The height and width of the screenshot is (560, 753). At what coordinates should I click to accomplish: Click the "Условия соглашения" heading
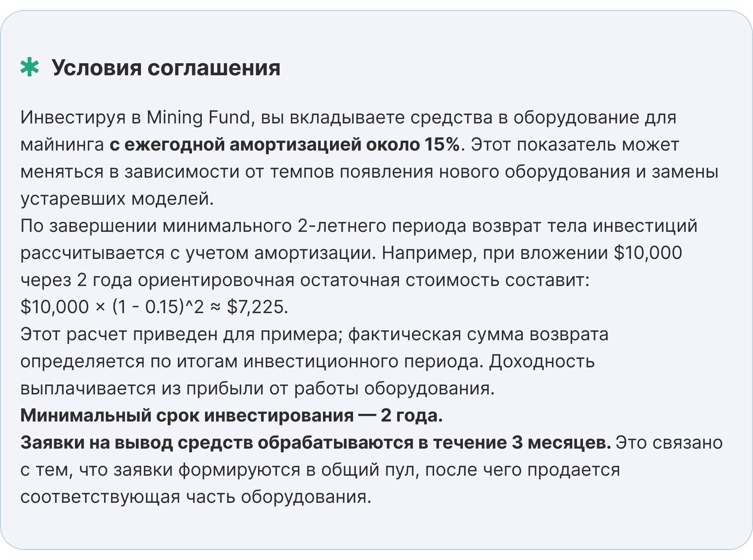(x=166, y=68)
